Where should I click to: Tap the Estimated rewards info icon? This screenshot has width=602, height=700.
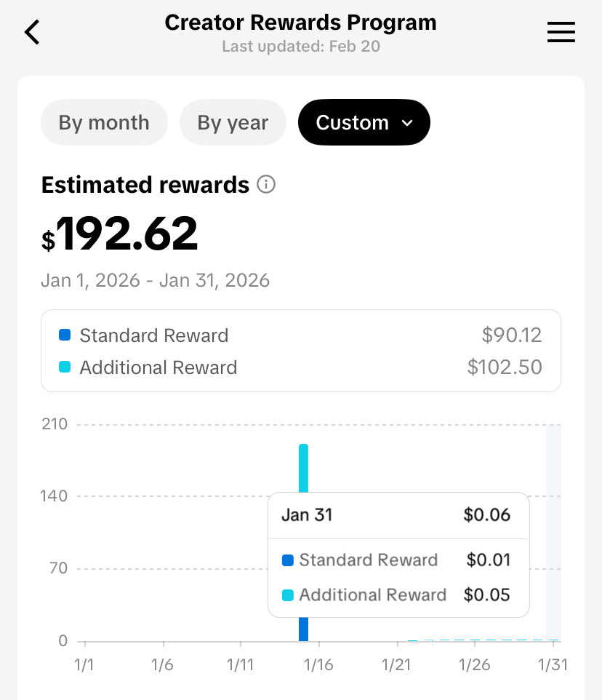(266, 184)
